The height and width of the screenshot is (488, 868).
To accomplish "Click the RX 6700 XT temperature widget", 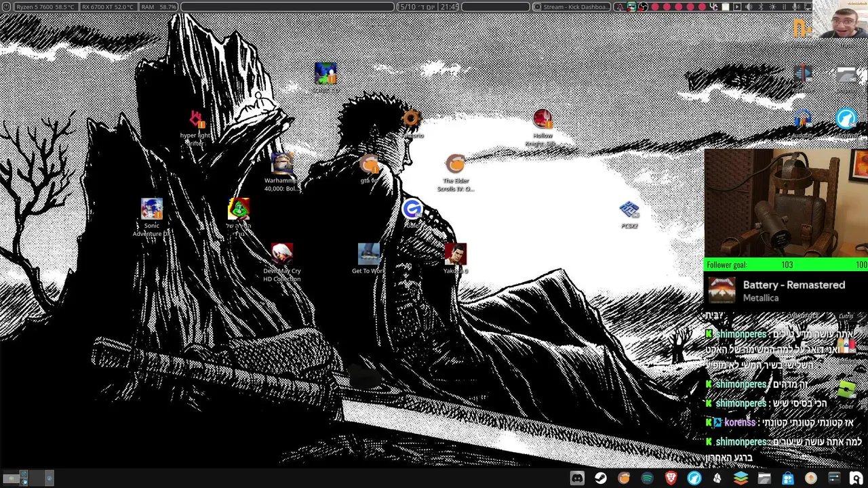I will tap(108, 7).
